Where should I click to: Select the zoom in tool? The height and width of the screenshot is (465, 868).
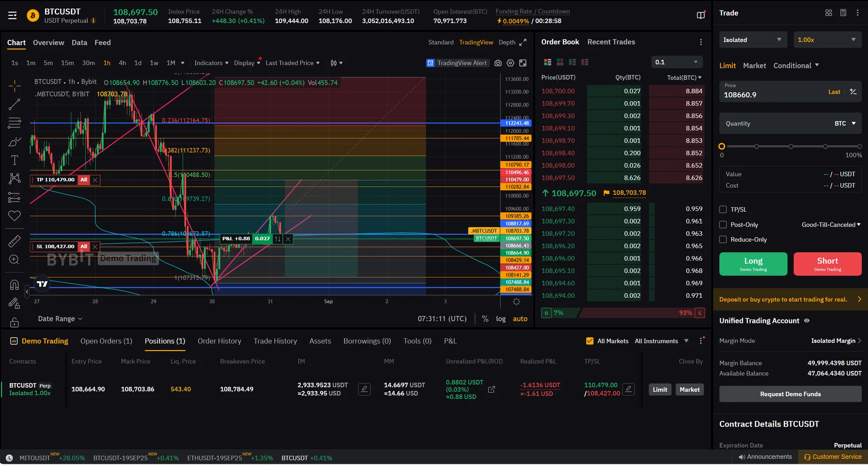[14, 260]
